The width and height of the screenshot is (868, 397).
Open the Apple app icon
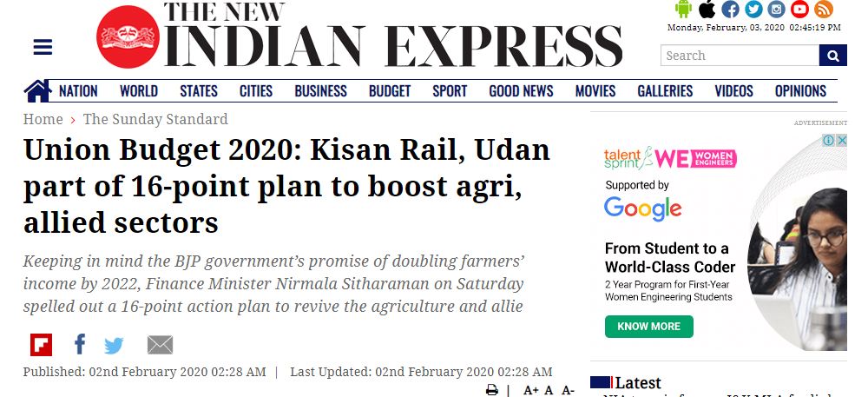[707, 9]
